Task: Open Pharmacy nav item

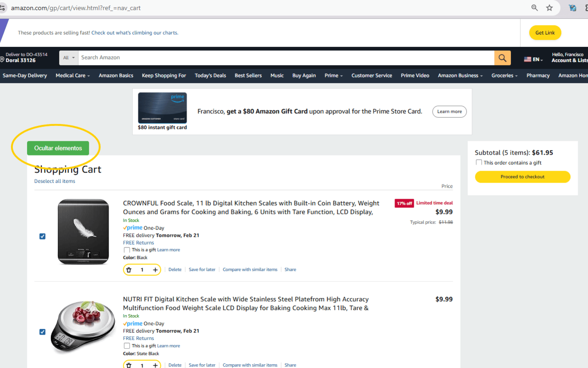Action: pos(538,75)
